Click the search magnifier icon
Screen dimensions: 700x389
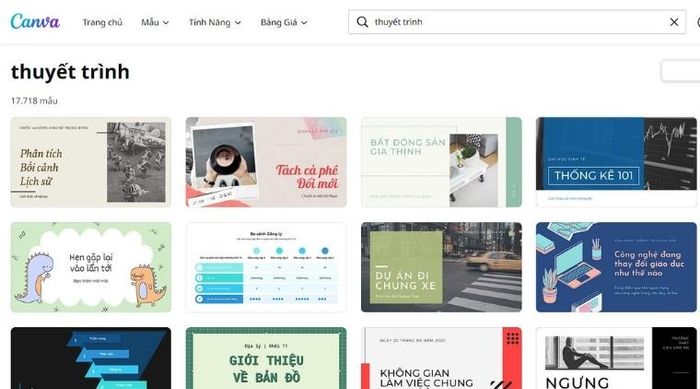(x=362, y=22)
